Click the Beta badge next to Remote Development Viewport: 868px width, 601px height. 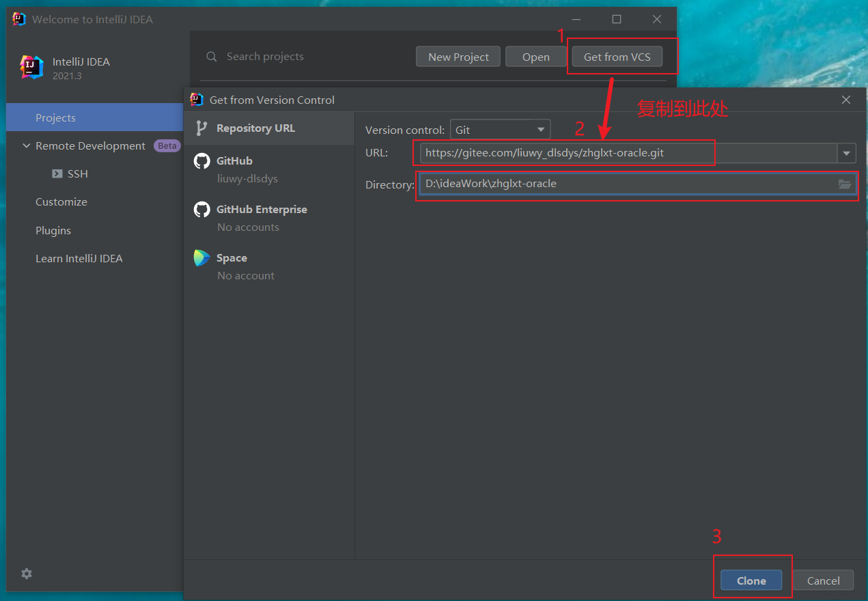click(167, 145)
